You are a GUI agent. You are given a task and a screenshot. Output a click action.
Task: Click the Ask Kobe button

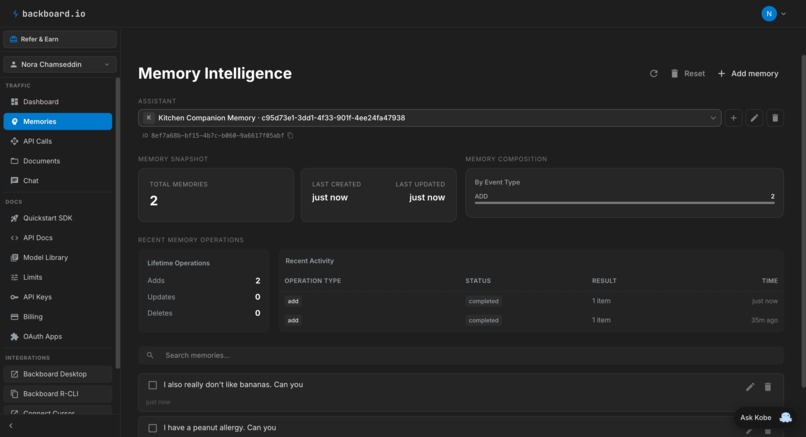pos(765,417)
